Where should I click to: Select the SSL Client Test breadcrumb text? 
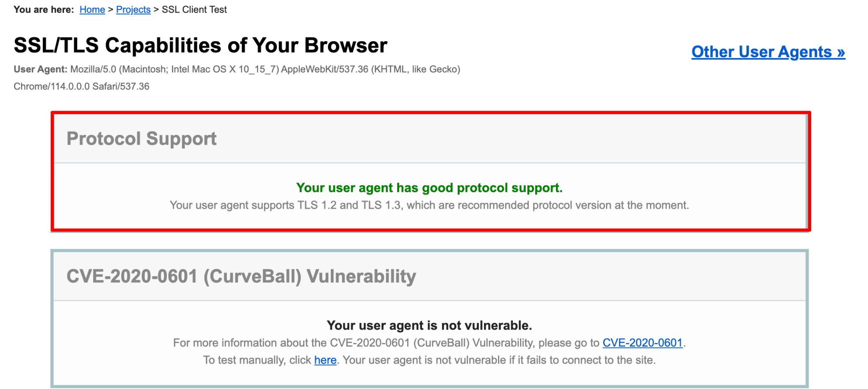(x=194, y=9)
